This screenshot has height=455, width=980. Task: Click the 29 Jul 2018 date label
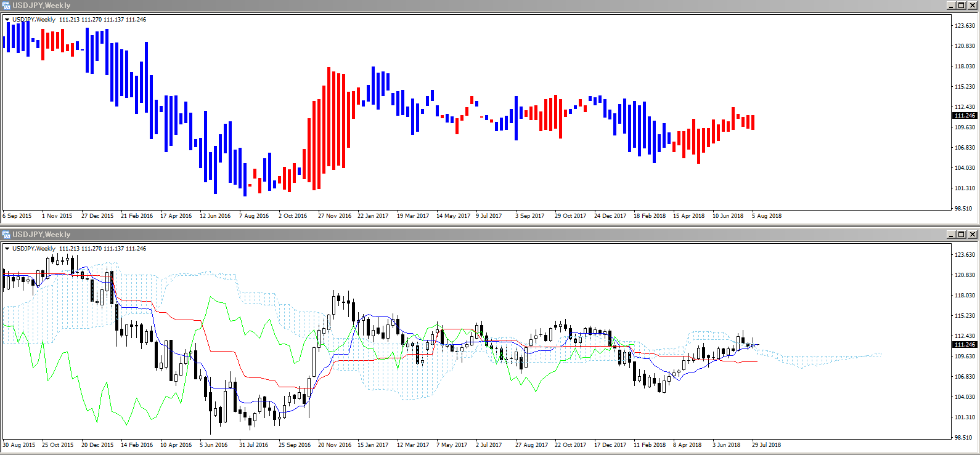click(x=767, y=445)
